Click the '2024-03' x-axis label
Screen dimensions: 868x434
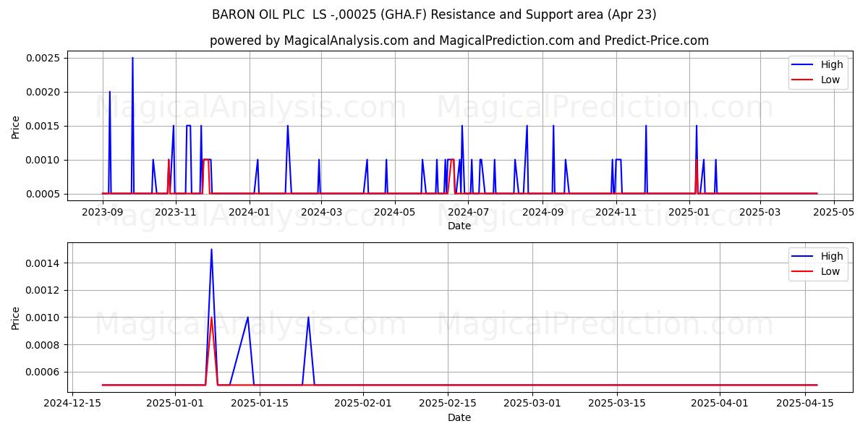tap(321, 212)
